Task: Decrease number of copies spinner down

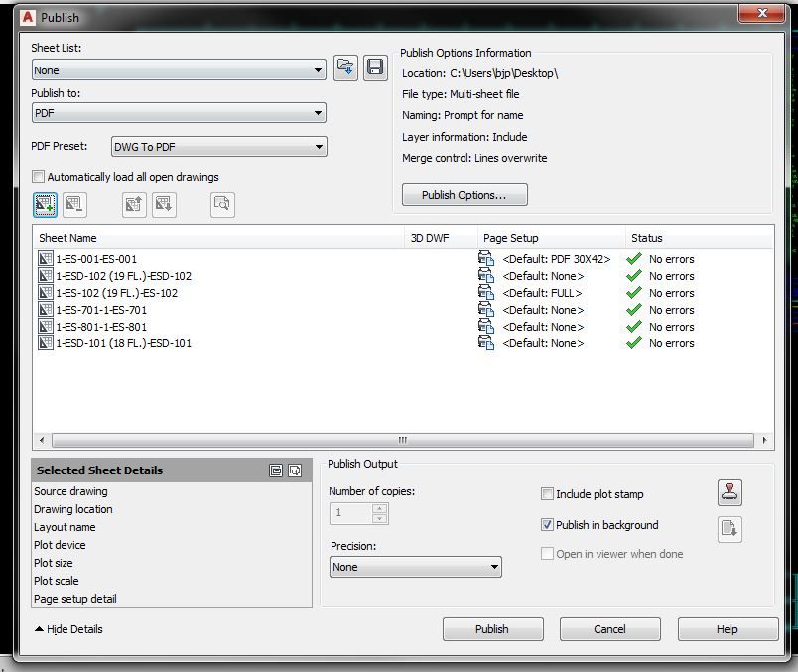Action: coord(380,519)
